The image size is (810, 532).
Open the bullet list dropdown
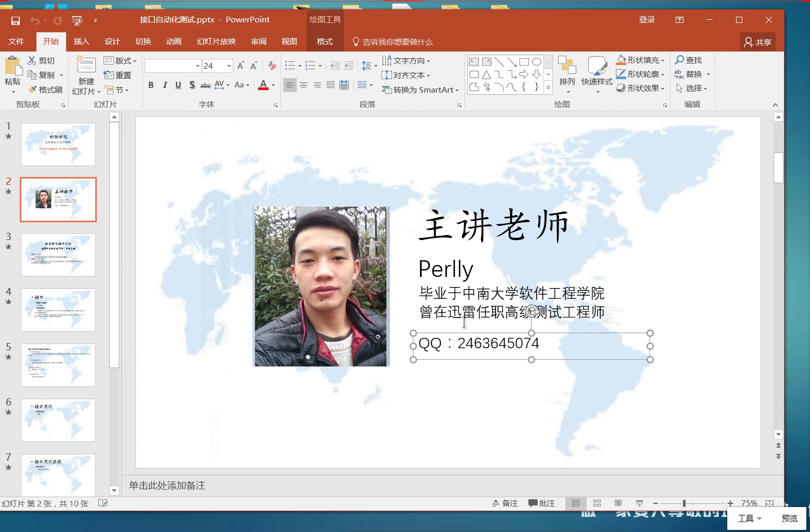[x=299, y=66]
